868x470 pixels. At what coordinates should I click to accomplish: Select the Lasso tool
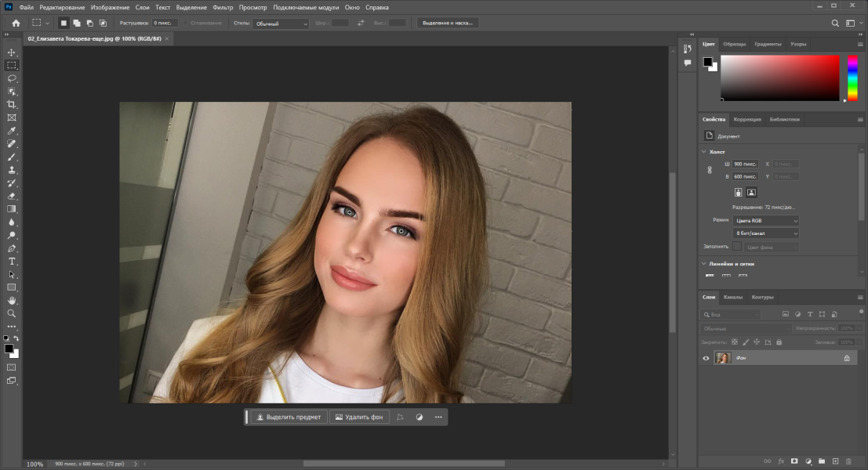point(12,78)
